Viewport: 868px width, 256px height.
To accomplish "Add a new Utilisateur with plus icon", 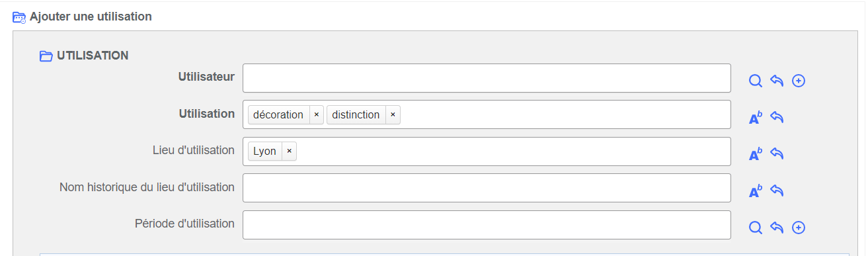I will (x=799, y=81).
